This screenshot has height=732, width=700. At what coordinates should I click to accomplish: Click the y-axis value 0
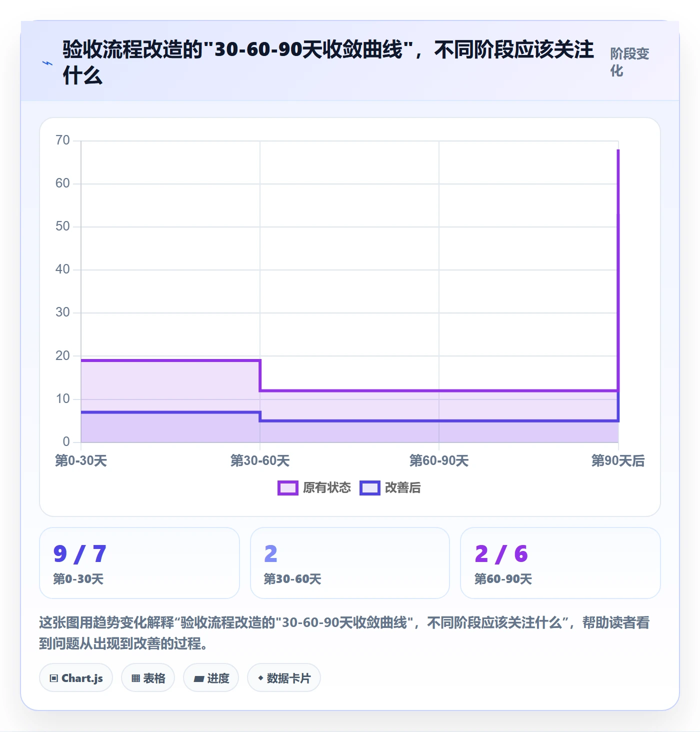(66, 442)
